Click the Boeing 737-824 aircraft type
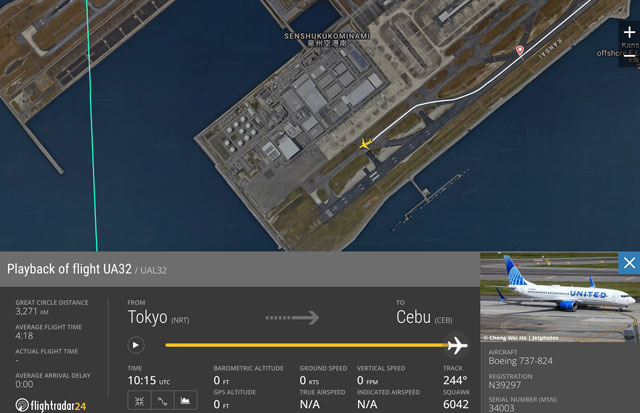The height and width of the screenshot is (413, 640). (x=520, y=361)
